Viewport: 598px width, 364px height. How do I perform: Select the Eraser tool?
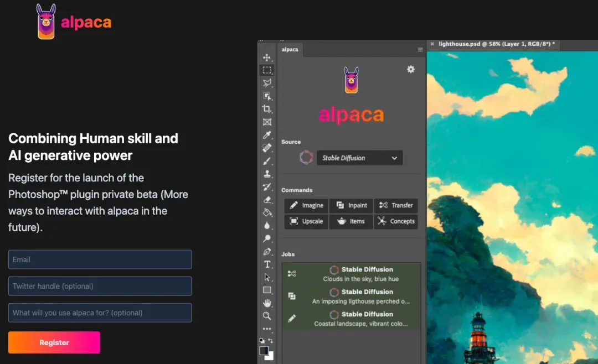click(267, 200)
